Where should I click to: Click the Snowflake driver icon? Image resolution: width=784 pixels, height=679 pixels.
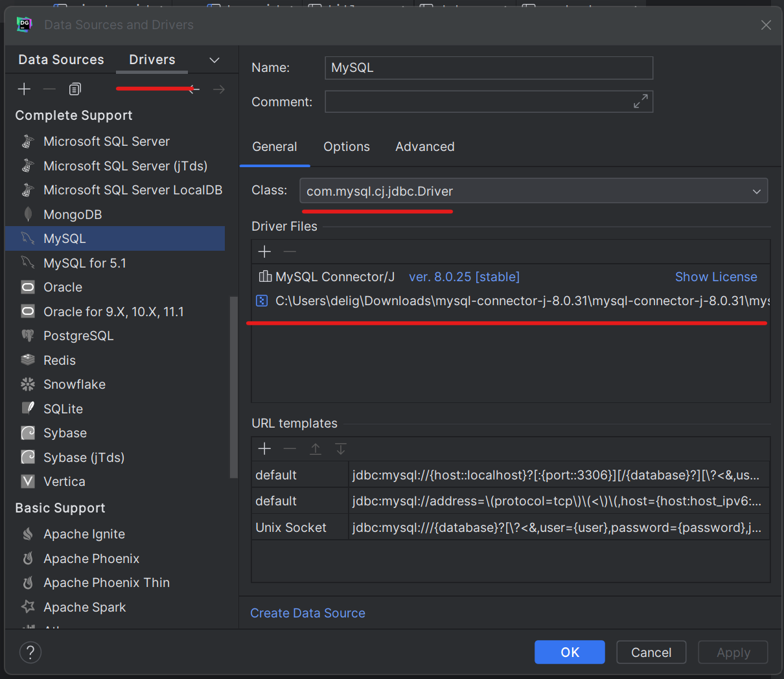28,384
